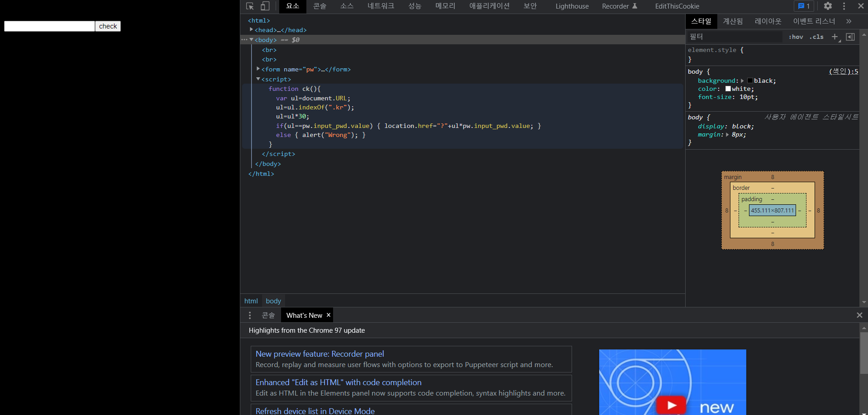Play the What's New YouTube video
Viewport: 868px width, 415px height.
[x=672, y=405]
